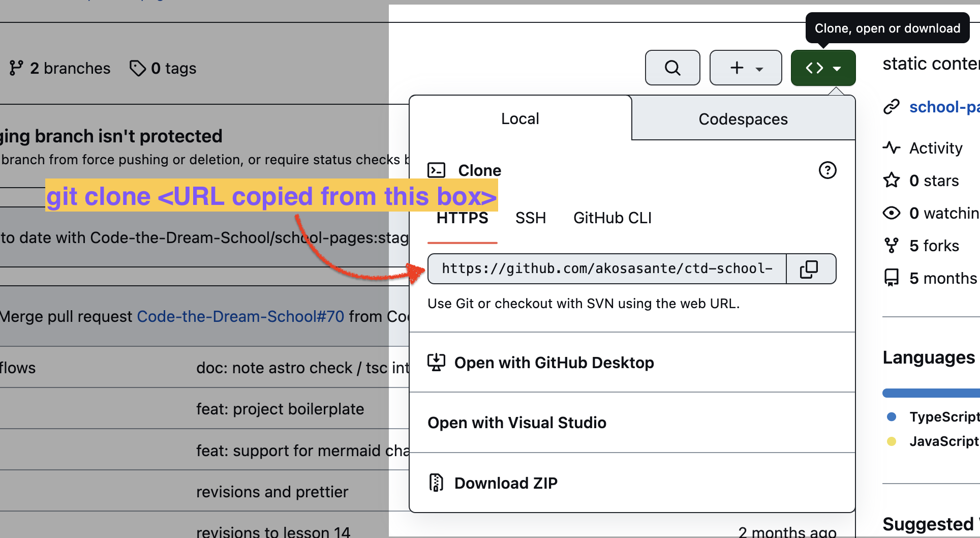Image resolution: width=980 pixels, height=538 pixels.
Task: Open the 0 stars link
Action: 934,181
